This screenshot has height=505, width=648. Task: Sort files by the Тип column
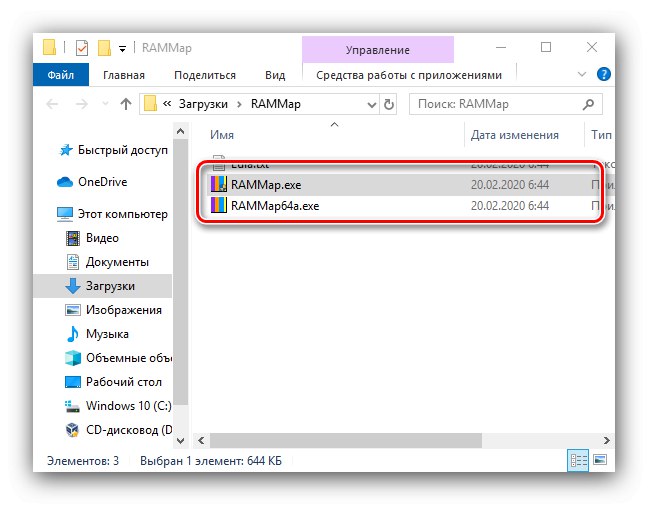click(x=601, y=135)
